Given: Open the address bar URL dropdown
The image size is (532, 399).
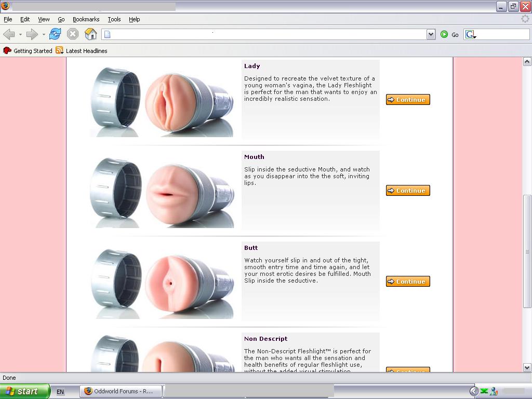Looking at the screenshot, I should point(431,34).
